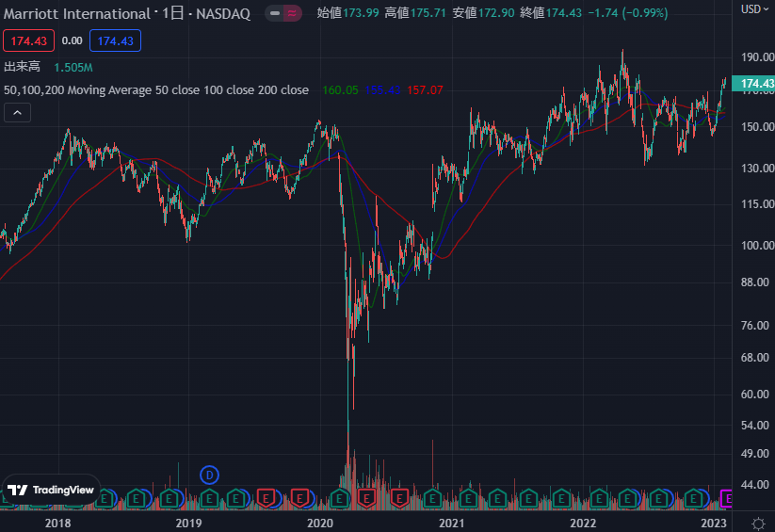Click the pink approximate-sign data delay icon
This screenshot has width=775, height=532.
pos(292,13)
